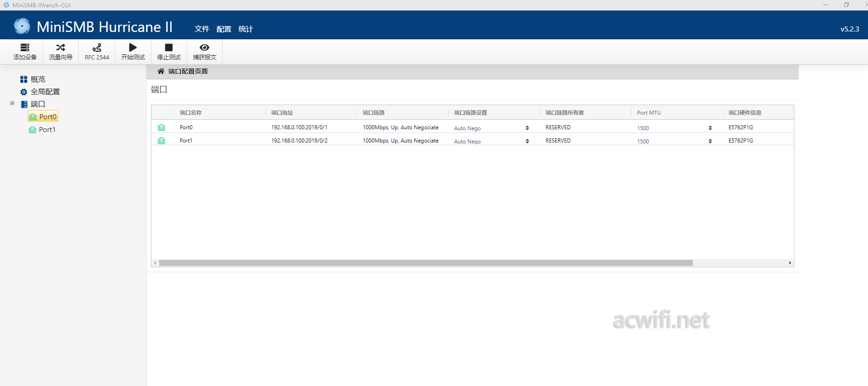Minimize the MiniSMB window
Screen dimensions: 868x386
[x=825, y=5]
